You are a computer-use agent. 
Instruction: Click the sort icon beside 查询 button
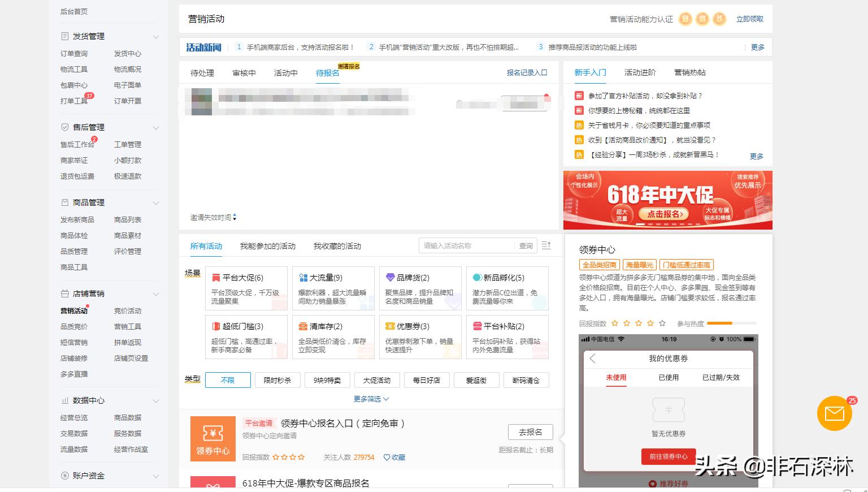pyautogui.click(x=545, y=245)
